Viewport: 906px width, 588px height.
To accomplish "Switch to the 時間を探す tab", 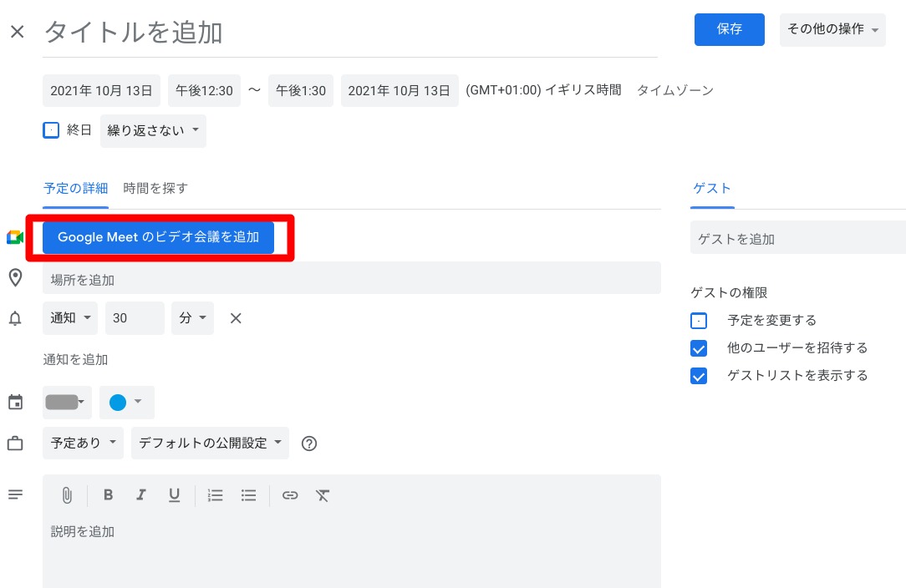I will coord(155,188).
